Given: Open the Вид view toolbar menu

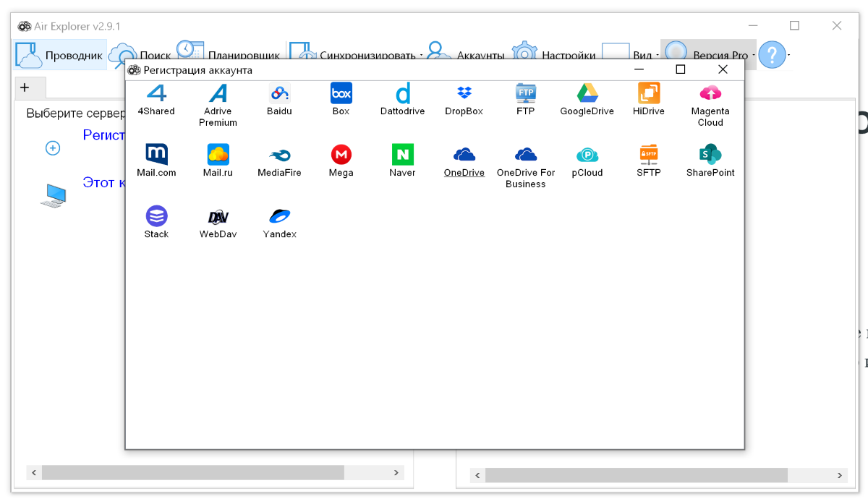Looking at the screenshot, I should (629, 55).
